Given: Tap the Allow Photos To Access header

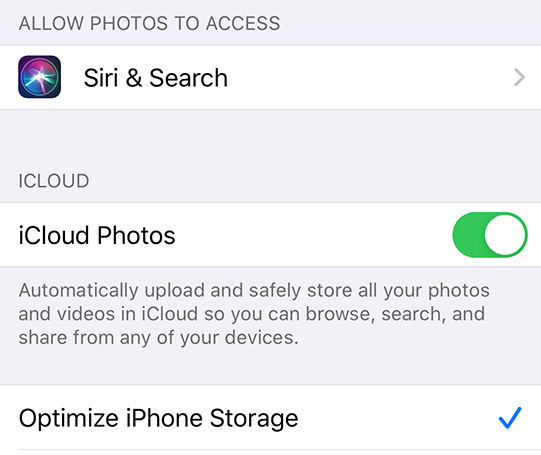Looking at the screenshot, I should coord(149,23).
